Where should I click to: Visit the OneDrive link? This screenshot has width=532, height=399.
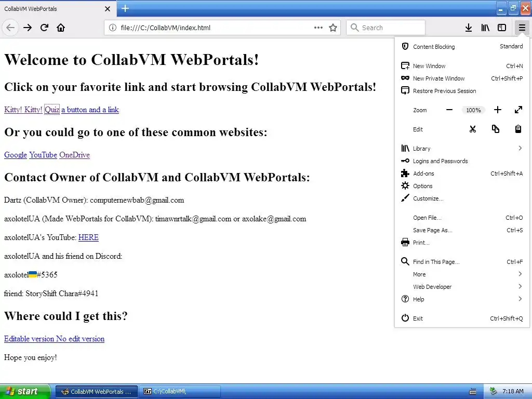pos(74,155)
